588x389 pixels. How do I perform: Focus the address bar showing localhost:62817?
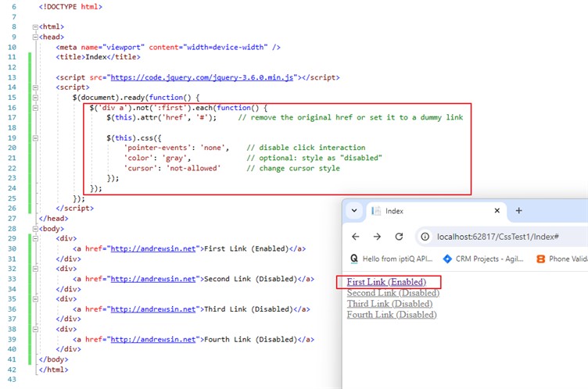(x=503, y=237)
